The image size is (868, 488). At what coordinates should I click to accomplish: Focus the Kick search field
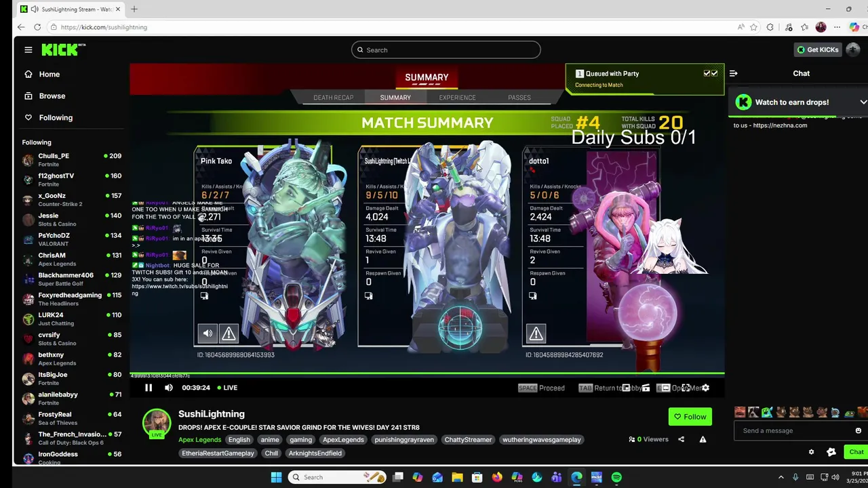click(x=446, y=50)
